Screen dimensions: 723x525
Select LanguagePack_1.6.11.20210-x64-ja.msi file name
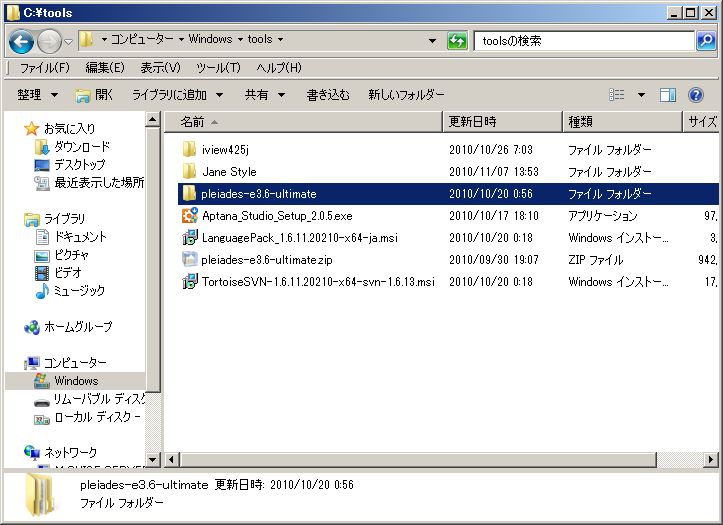pyautogui.click(x=300, y=238)
